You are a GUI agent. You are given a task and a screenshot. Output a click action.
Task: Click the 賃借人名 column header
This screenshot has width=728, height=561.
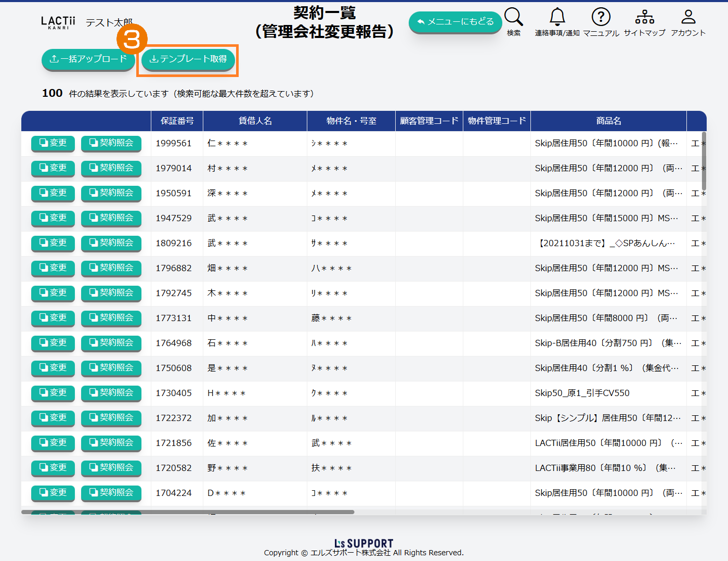click(x=255, y=121)
